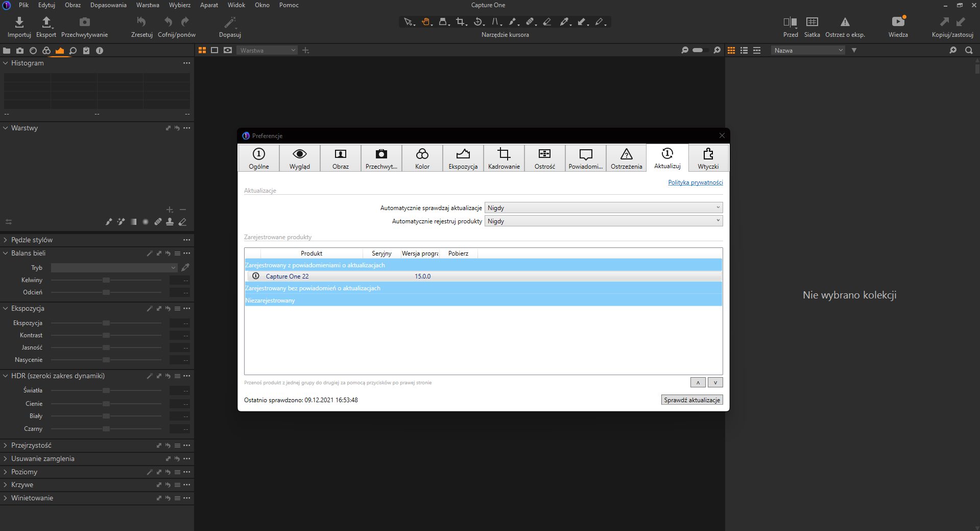Add a new layer with the plus icon
The width and height of the screenshot is (980, 531).
(170, 210)
